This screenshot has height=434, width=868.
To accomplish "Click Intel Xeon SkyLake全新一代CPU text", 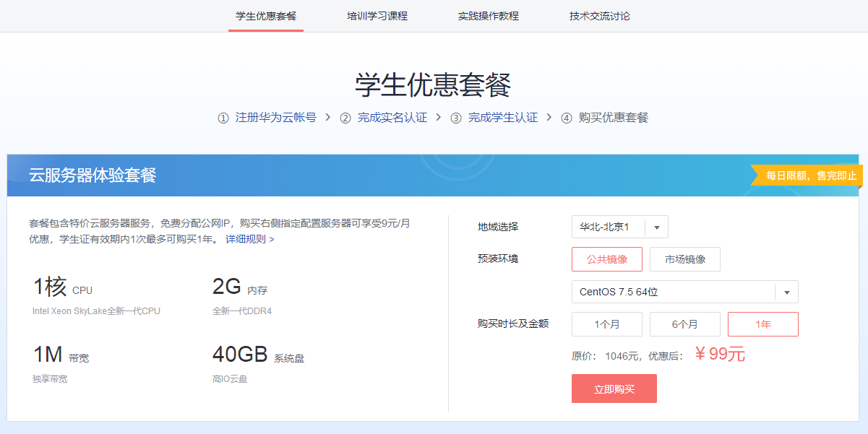I will click(96, 311).
